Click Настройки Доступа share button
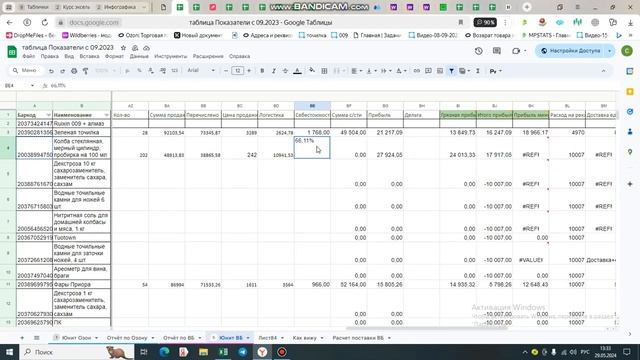This screenshot has width=640, height=360. pyautogui.click(x=571, y=51)
